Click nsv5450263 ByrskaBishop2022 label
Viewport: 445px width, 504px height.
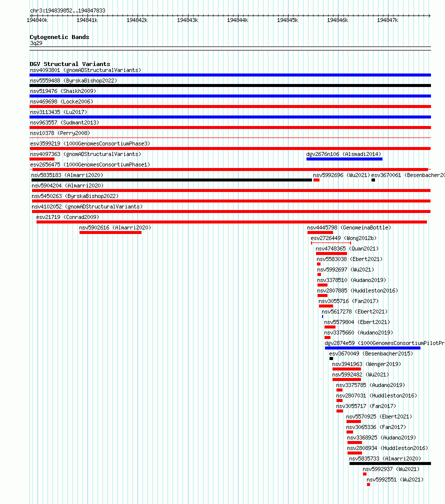pyautogui.click(x=75, y=196)
